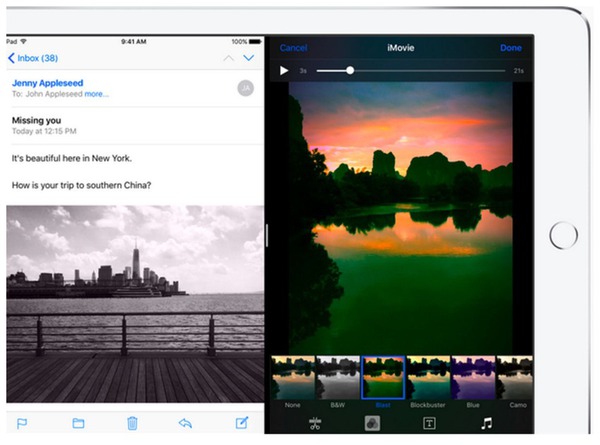600x445 pixels.
Task: Apply the Blockbuster filter
Action: point(428,378)
